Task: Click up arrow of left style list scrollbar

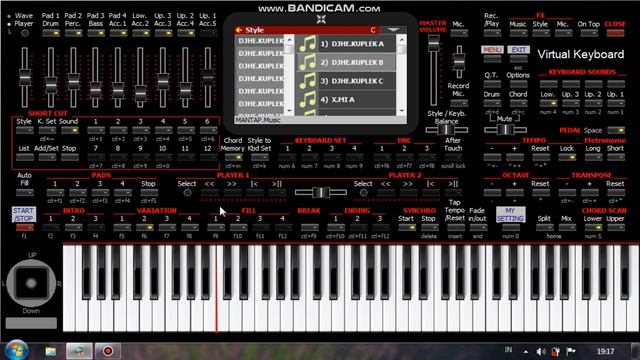Action: point(289,40)
